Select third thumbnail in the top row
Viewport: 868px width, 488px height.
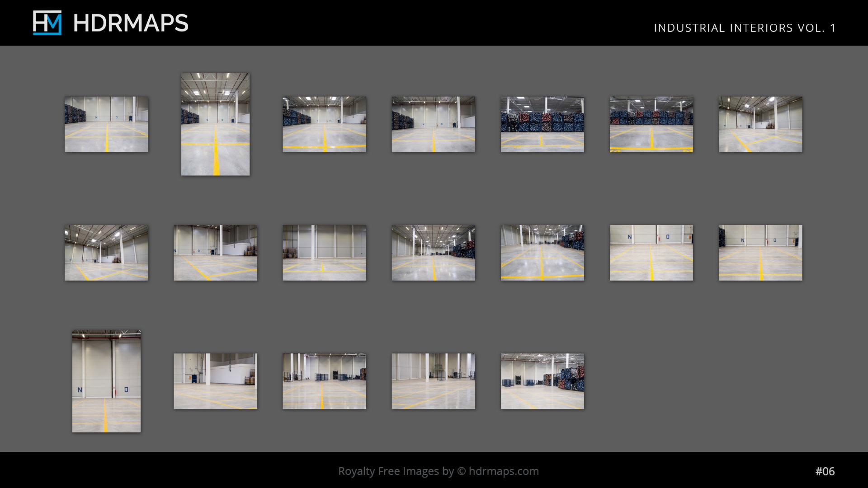[324, 124]
